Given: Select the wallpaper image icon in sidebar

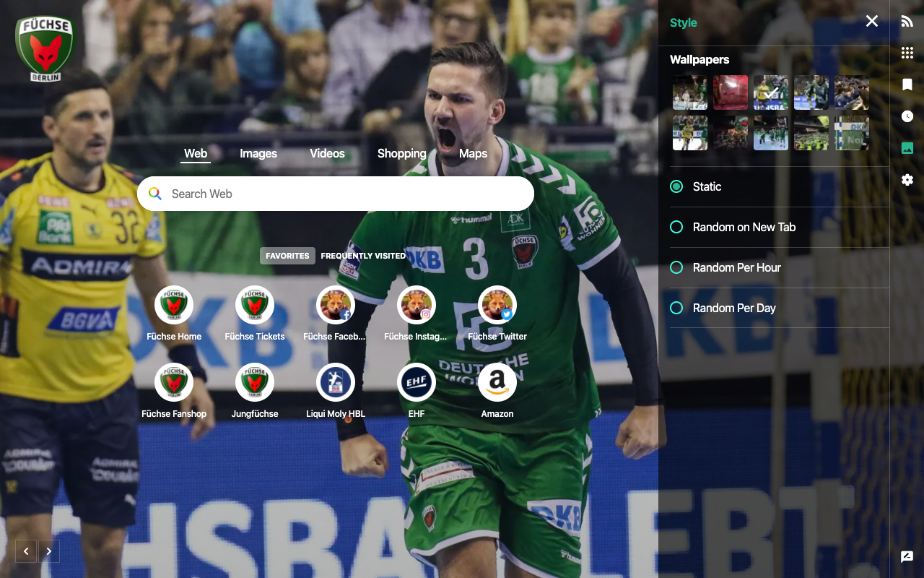Looking at the screenshot, I should 907,148.
